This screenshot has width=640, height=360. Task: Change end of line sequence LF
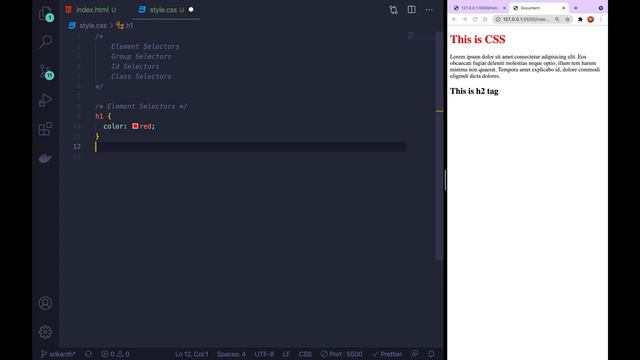(286, 354)
